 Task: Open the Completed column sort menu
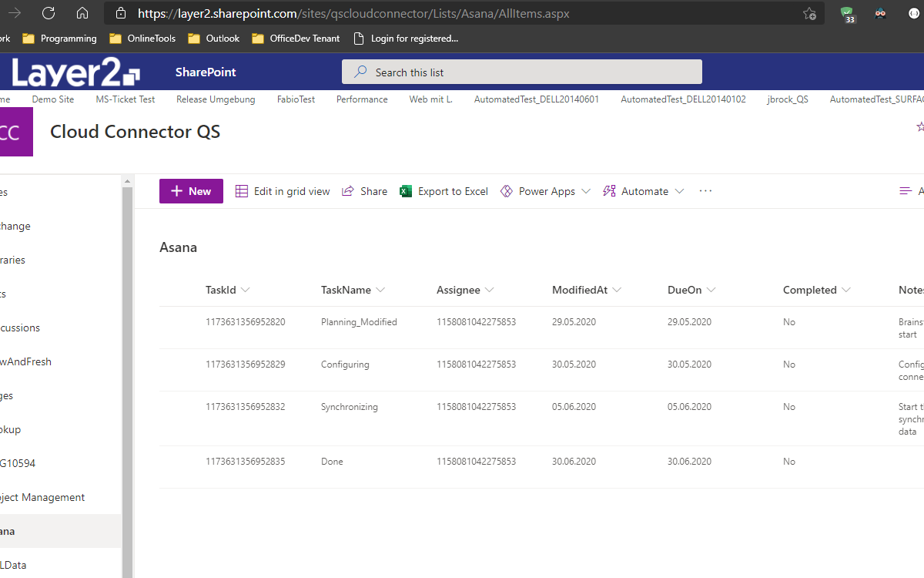pos(846,290)
